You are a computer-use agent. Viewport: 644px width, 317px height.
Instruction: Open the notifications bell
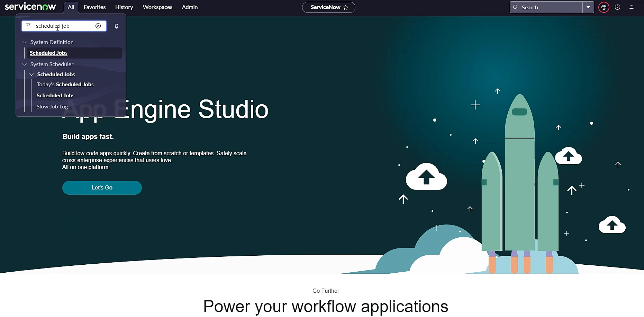coord(632,7)
